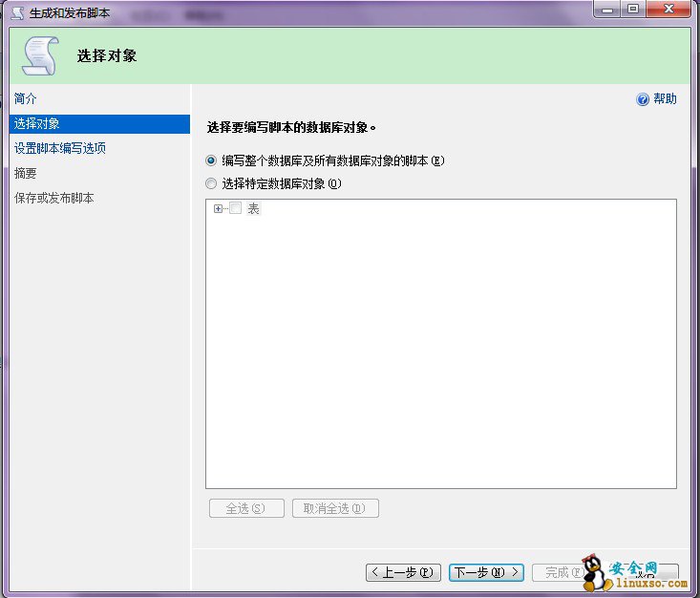700x598 pixels.
Task: Click the 全选 button
Action: point(245,508)
